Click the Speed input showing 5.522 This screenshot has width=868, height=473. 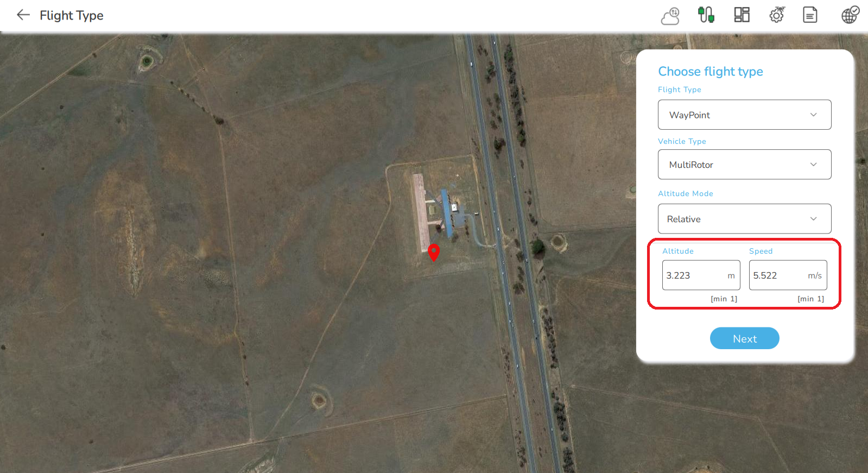pos(788,275)
